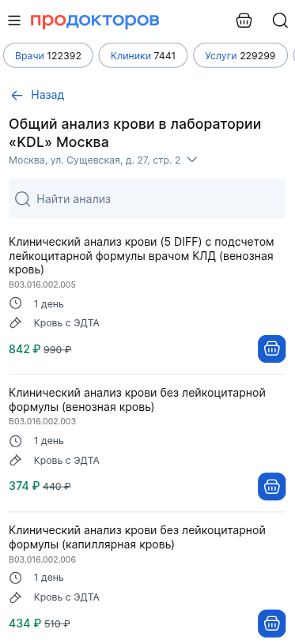Open the search magnifier in the header
This screenshot has width=295, height=644.
pyautogui.click(x=280, y=20)
